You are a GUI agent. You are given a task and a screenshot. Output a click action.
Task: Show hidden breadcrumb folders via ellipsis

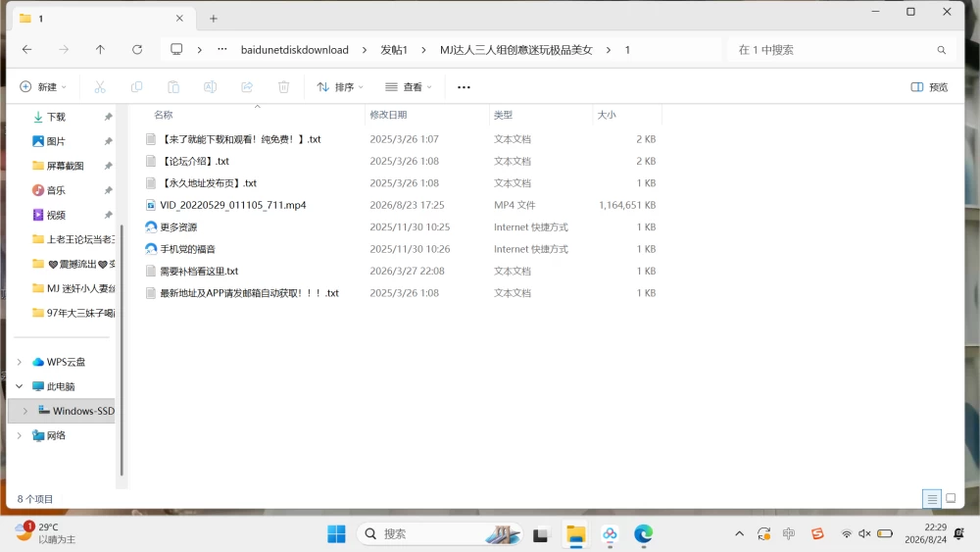tap(221, 49)
